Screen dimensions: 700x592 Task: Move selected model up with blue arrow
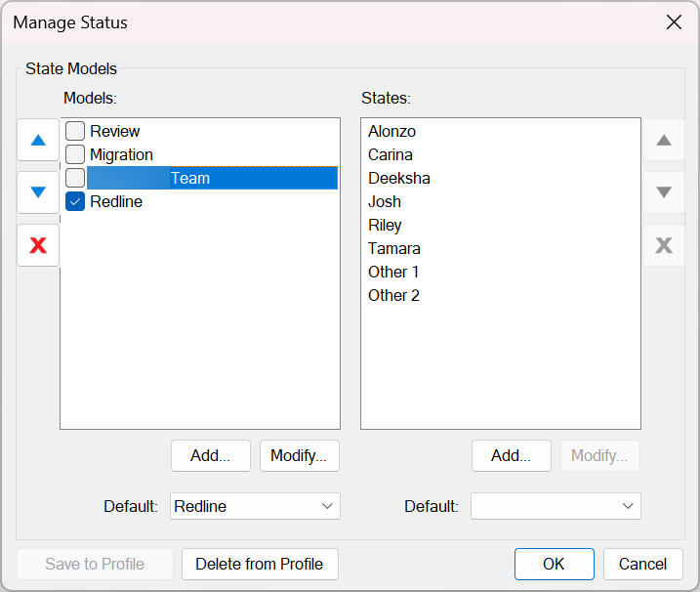(x=38, y=141)
